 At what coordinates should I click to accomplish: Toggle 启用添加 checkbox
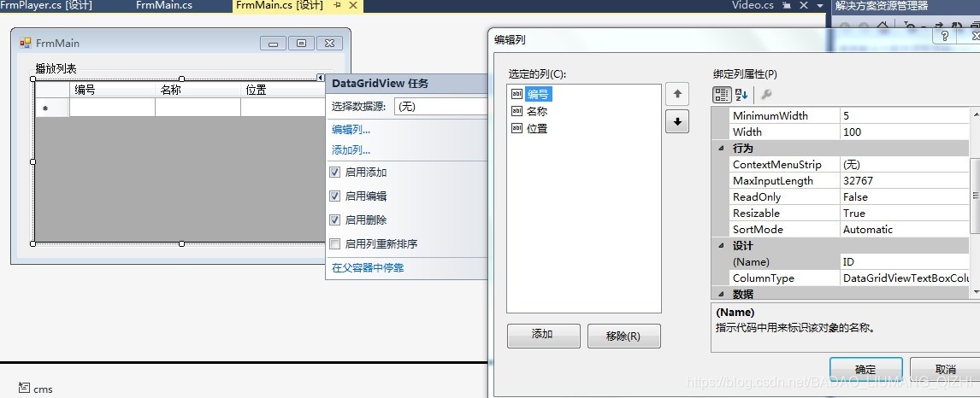click(335, 173)
